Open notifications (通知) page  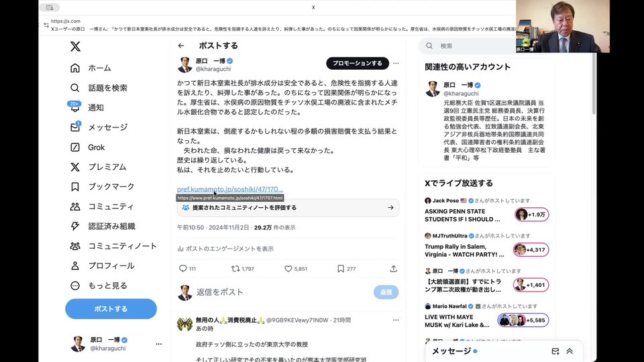click(x=87, y=107)
